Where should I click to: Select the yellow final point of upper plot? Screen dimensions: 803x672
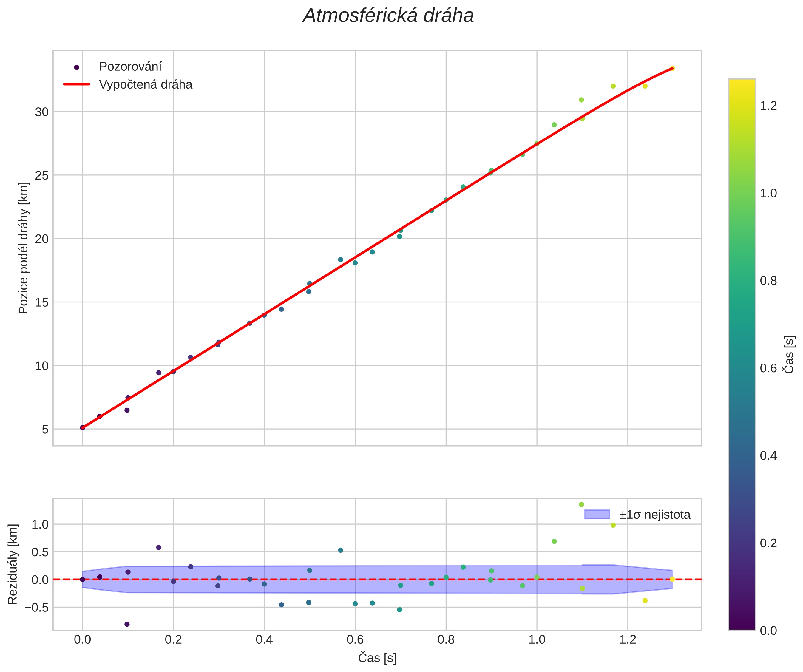point(672,68)
